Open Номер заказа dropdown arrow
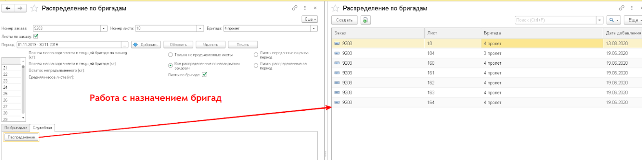The width and height of the screenshot is (644, 160). (103, 29)
